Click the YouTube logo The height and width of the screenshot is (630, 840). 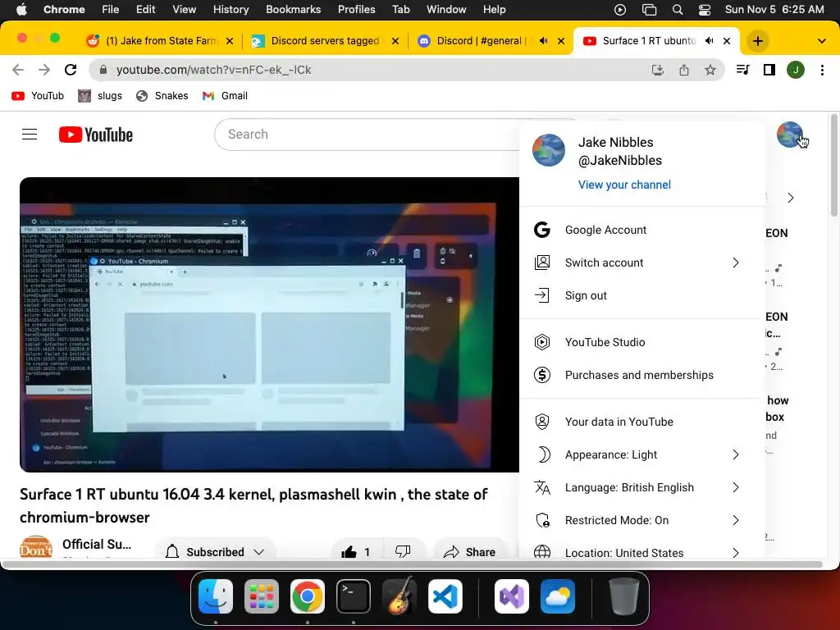[96, 135]
